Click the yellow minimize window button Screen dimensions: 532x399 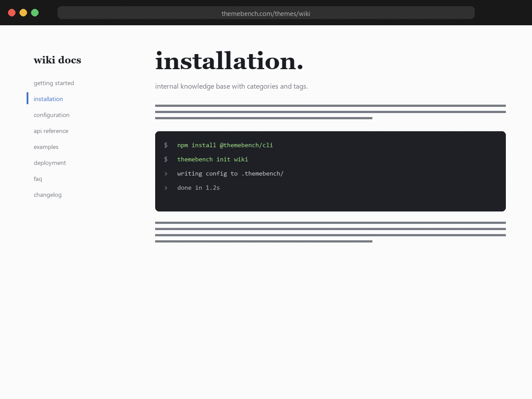point(23,12)
